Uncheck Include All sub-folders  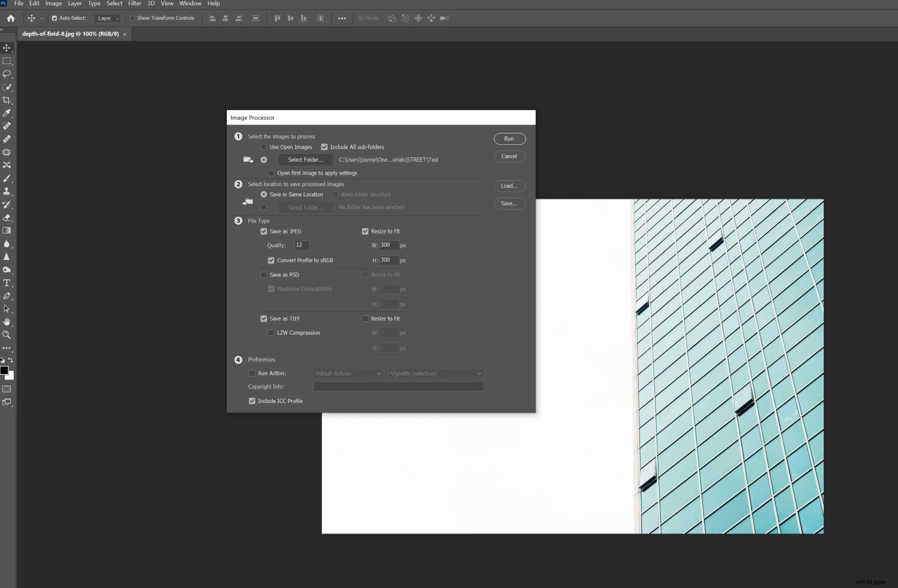click(324, 147)
